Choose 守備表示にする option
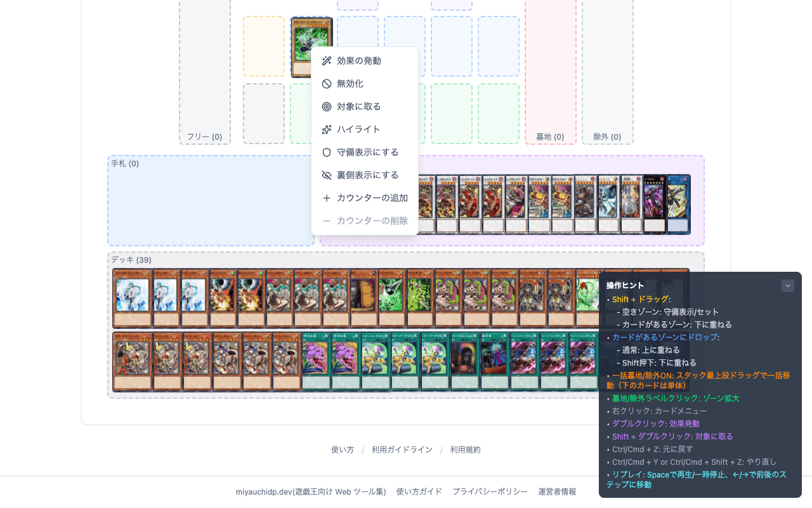 [365, 152]
